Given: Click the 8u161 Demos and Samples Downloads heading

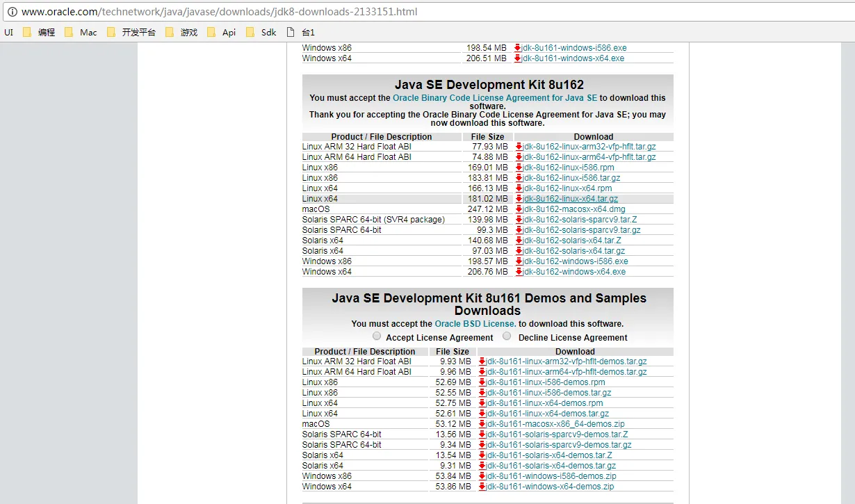Looking at the screenshot, I should 488,304.
